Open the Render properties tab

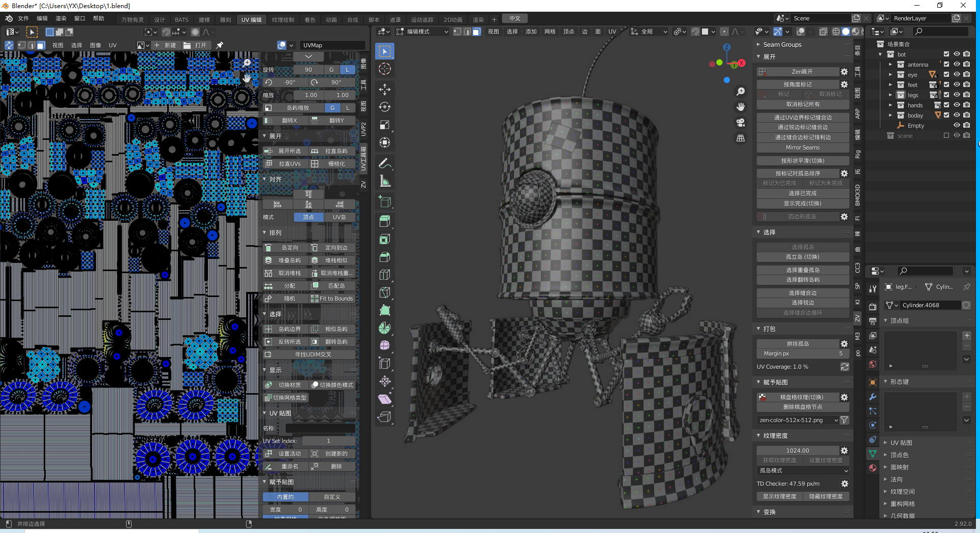pyautogui.click(x=873, y=307)
